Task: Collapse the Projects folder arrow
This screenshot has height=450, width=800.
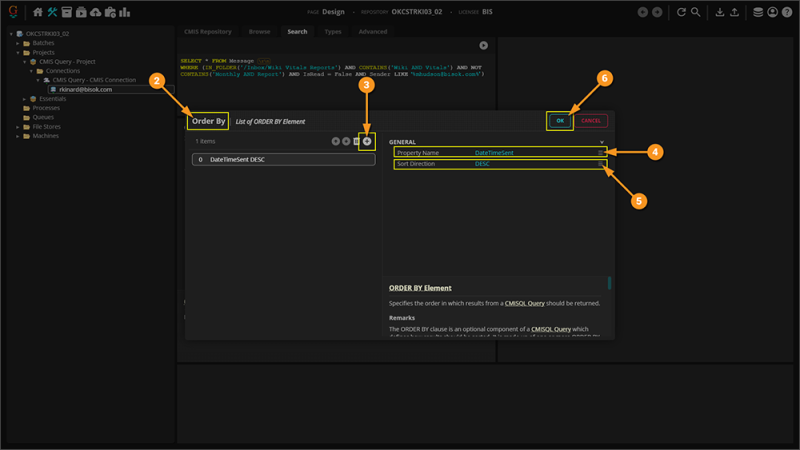Action: pyautogui.click(x=18, y=53)
